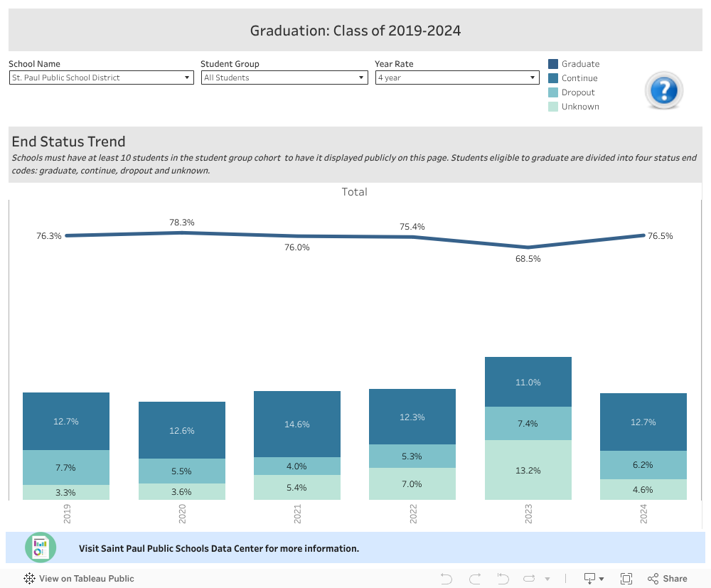The height and width of the screenshot is (588, 711).
Task: Click the revert icon in Tableau toolbar
Action: coord(503,578)
